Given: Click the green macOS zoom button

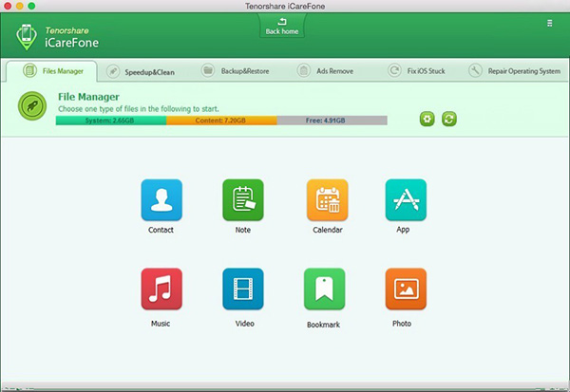Looking at the screenshot, I should pos(31,6).
